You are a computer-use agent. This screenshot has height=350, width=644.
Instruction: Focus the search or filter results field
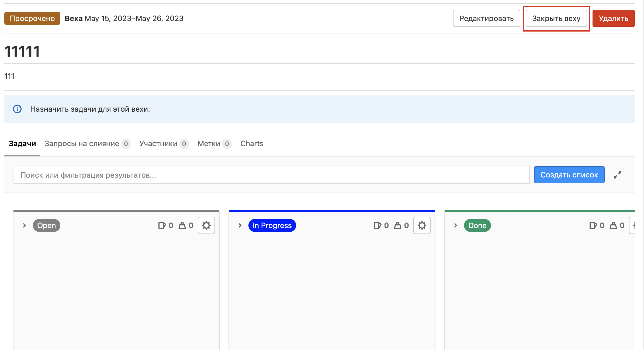271,175
